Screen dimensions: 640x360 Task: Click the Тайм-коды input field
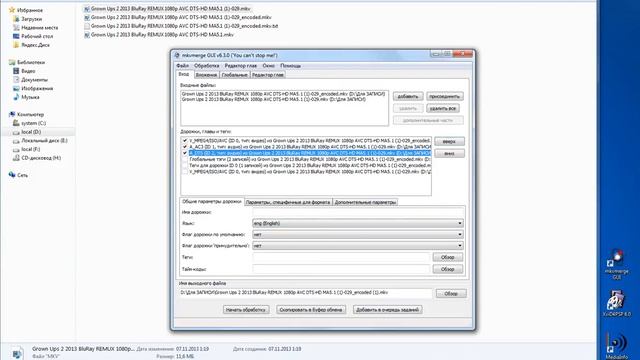click(x=341, y=269)
